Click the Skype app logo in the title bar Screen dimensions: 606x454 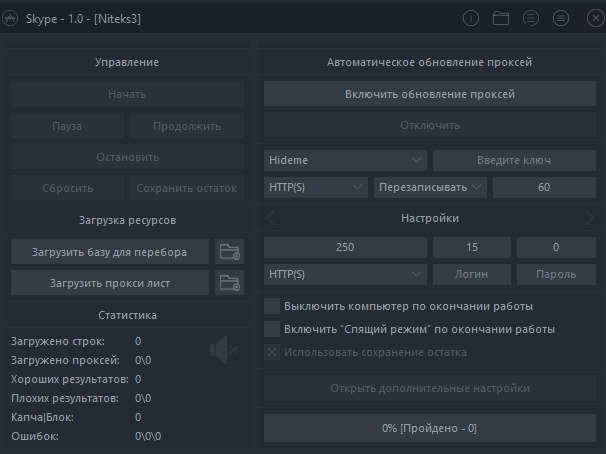[x=12, y=18]
